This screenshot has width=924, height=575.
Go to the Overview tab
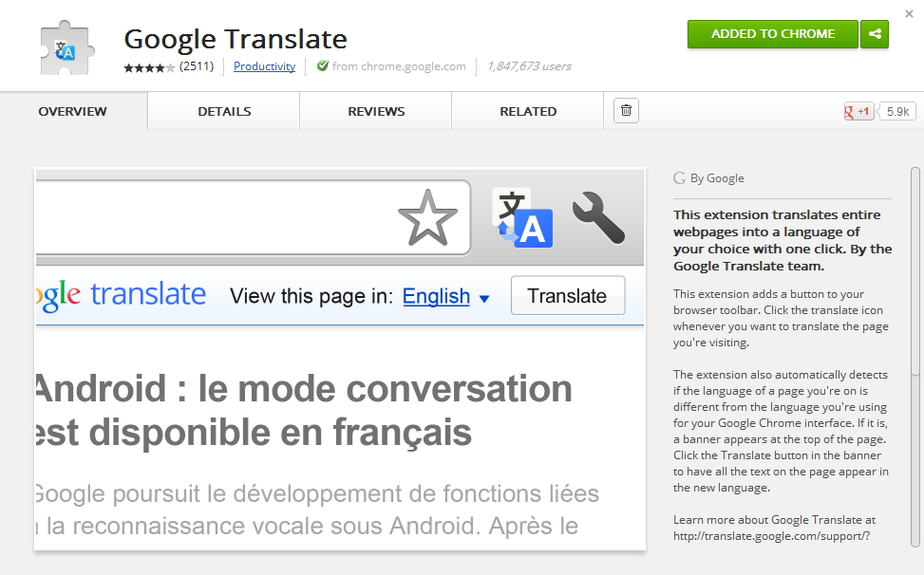pos(72,111)
